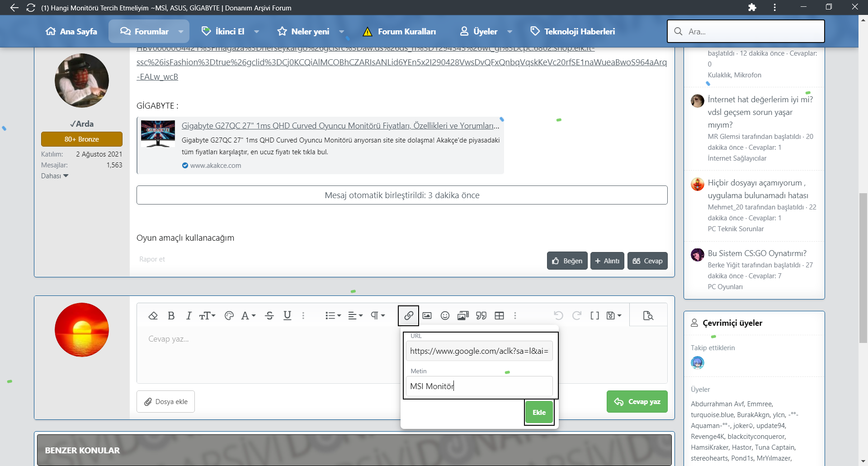Image resolution: width=868 pixels, height=466 pixels.
Task: Open the smilies emoji picker
Action: 445,316
